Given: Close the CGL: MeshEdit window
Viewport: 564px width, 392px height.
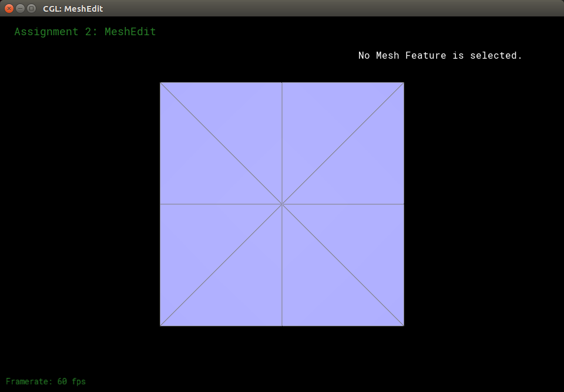Looking at the screenshot, I should pos(9,8).
